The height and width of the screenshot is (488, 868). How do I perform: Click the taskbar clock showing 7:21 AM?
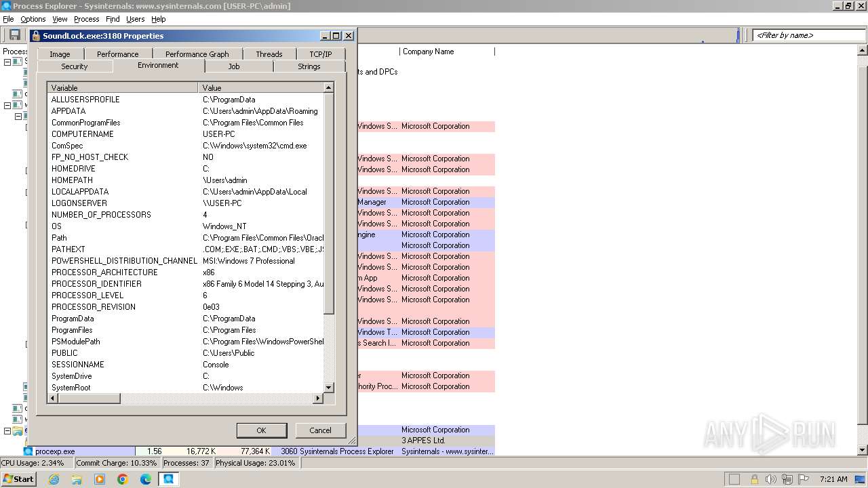click(x=833, y=479)
